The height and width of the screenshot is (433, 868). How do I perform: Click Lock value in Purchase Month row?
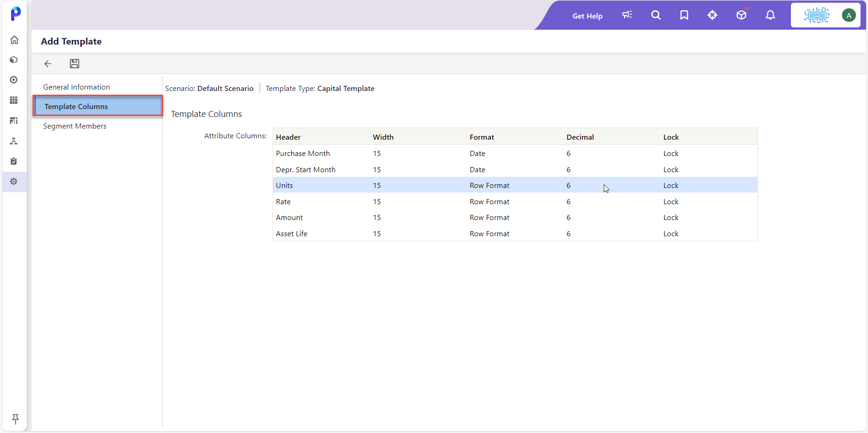(671, 153)
